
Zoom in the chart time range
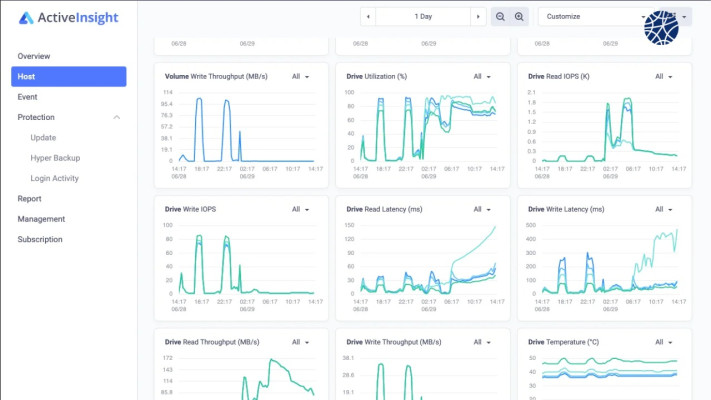519,17
